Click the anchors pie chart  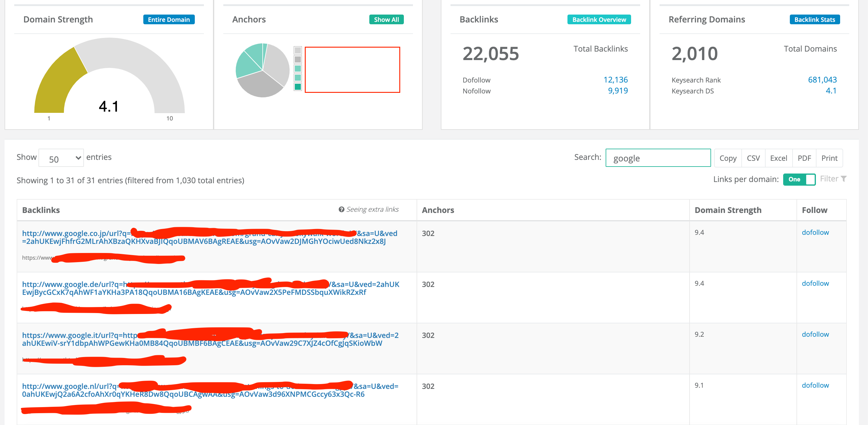coord(262,70)
